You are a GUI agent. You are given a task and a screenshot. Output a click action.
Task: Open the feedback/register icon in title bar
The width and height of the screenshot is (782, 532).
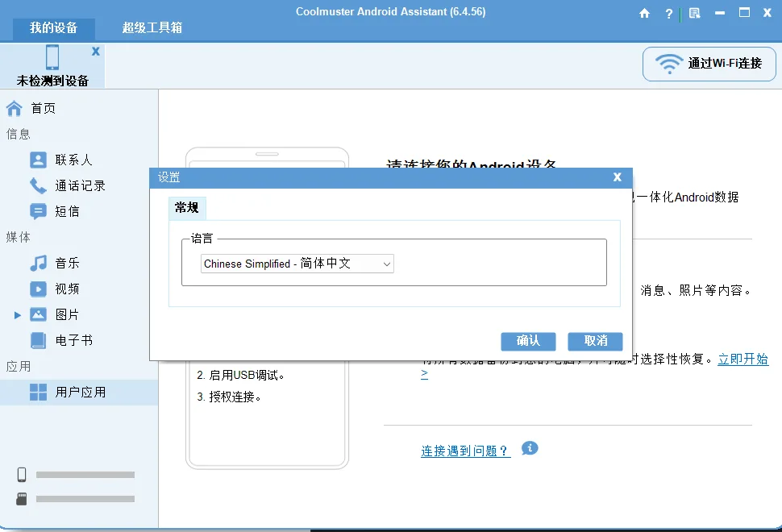pos(694,14)
